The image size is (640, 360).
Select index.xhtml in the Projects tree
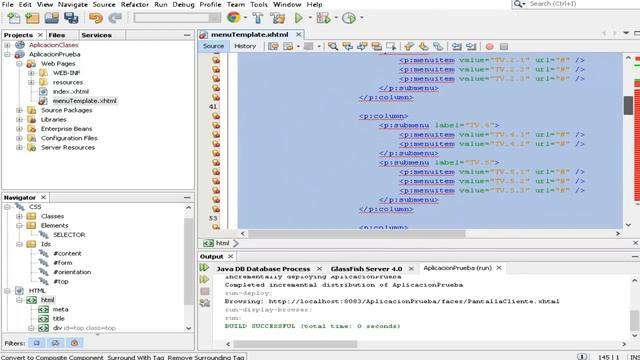pyautogui.click(x=71, y=91)
